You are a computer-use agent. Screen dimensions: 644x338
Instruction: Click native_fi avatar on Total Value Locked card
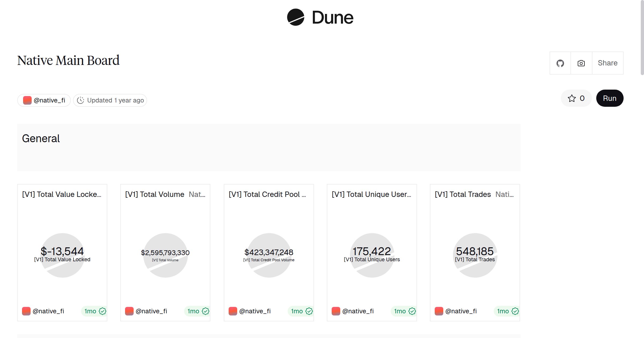click(x=26, y=311)
